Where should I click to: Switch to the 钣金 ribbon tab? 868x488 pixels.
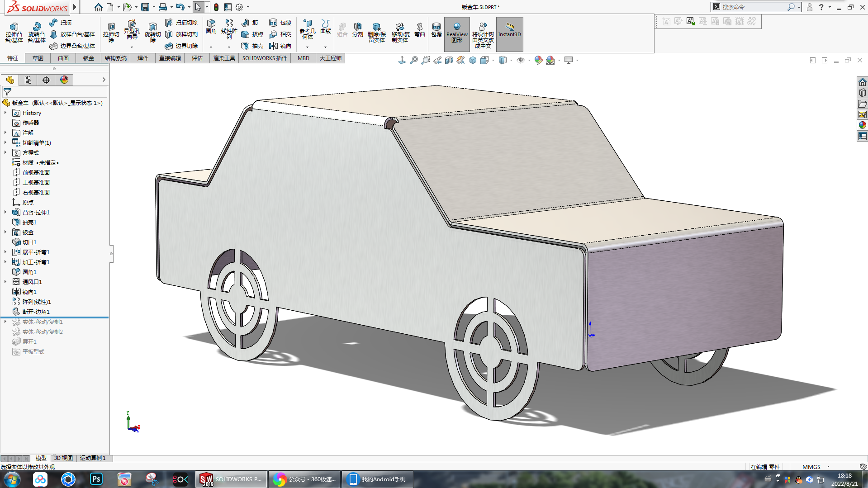tap(88, 58)
